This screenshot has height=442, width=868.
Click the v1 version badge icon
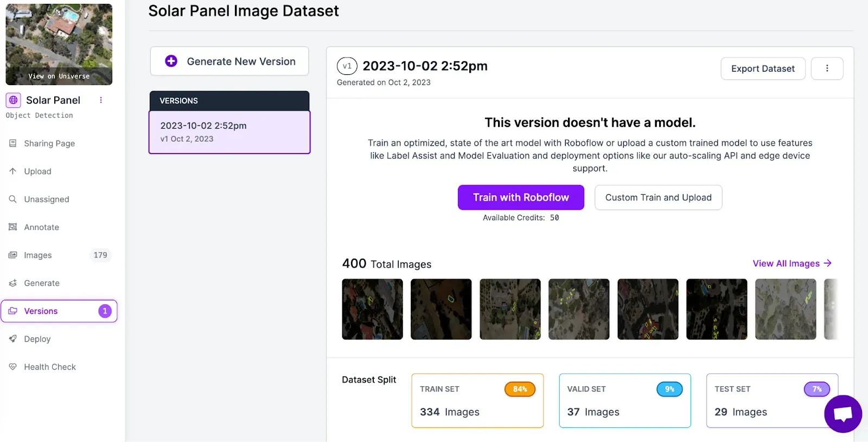point(347,66)
